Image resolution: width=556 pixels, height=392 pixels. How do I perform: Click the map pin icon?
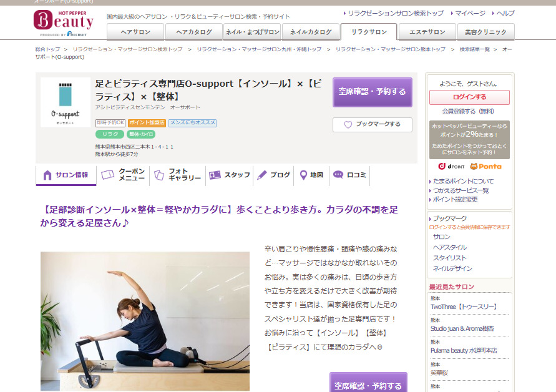tap(303, 175)
